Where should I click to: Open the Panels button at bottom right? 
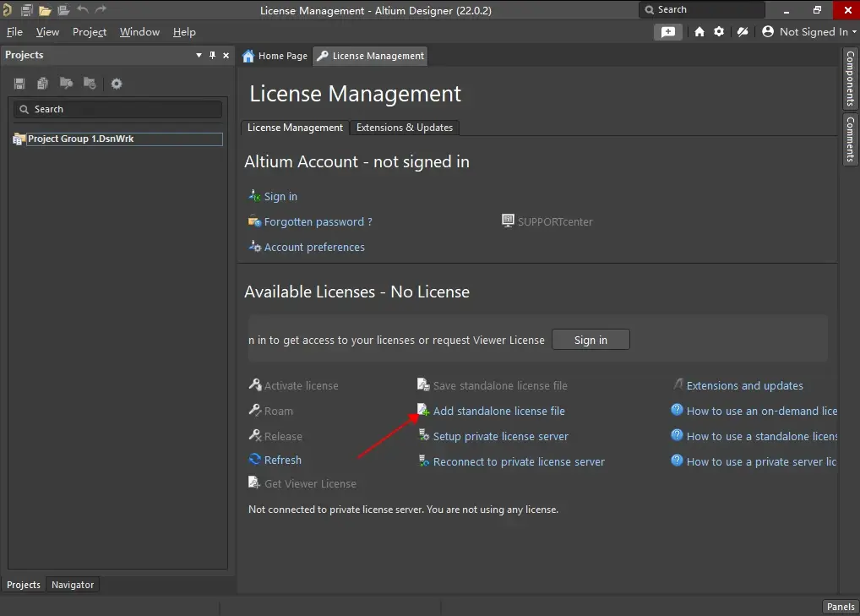(840, 607)
